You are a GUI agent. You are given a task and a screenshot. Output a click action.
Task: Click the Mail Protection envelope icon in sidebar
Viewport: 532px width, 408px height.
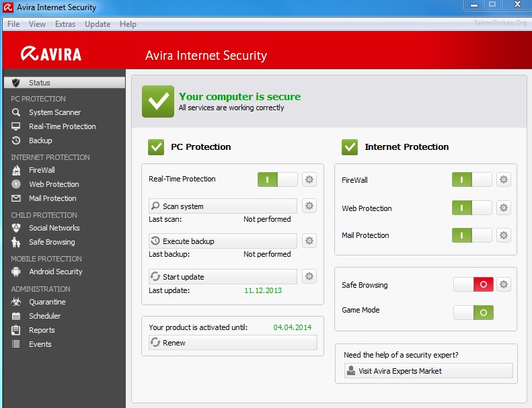click(16, 198)
